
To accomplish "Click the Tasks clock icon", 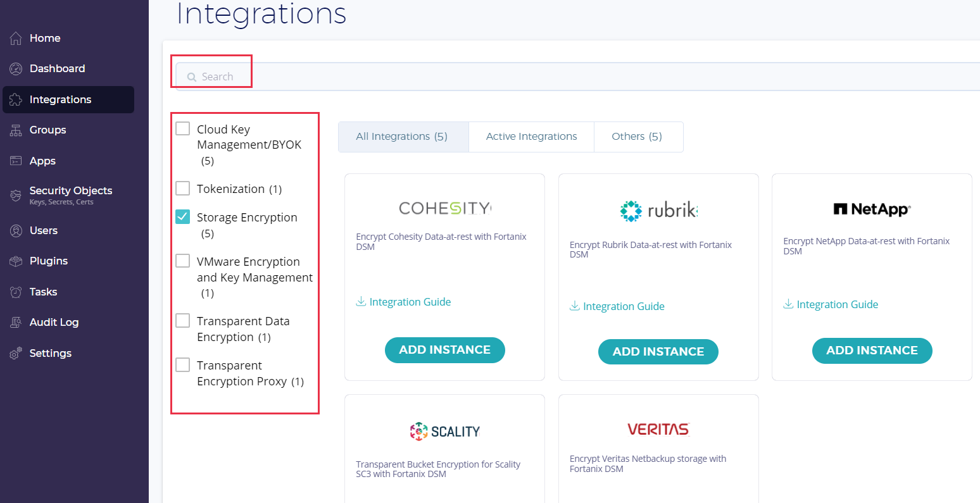I will (x=16, y=292).
